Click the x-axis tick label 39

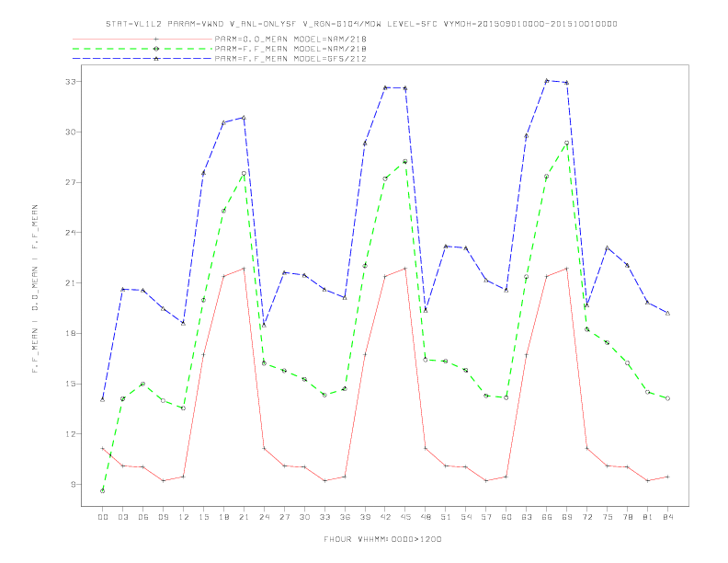point(365,517)
